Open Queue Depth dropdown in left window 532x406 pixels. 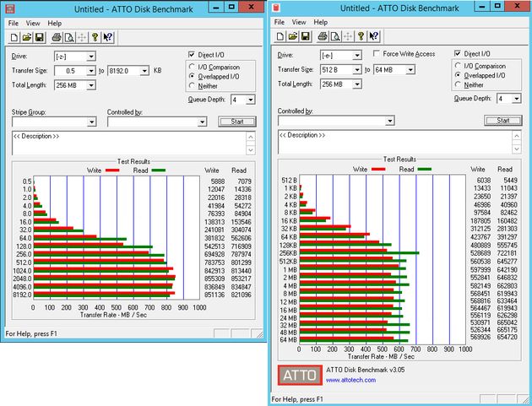(251, 100)
